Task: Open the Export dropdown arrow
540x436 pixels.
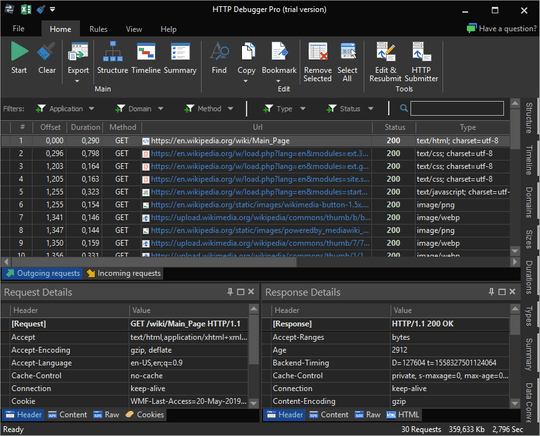Action: coord(77,81)
